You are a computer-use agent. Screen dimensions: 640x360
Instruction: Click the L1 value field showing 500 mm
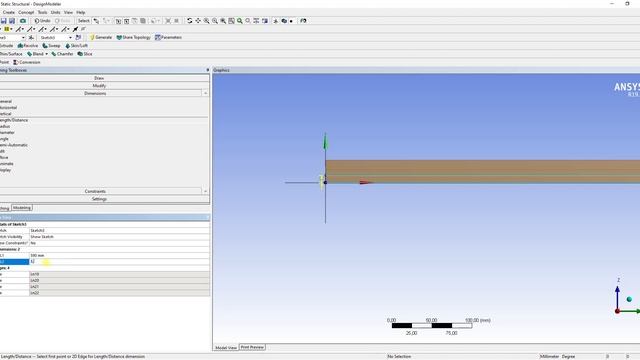point(119,256)
